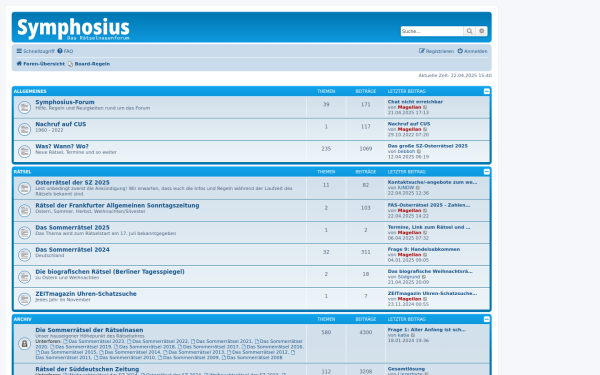This screenshot has height=375, width=600.
Task: Open Magellan profile in Nachruf auf CUS row
Action: 409,129
